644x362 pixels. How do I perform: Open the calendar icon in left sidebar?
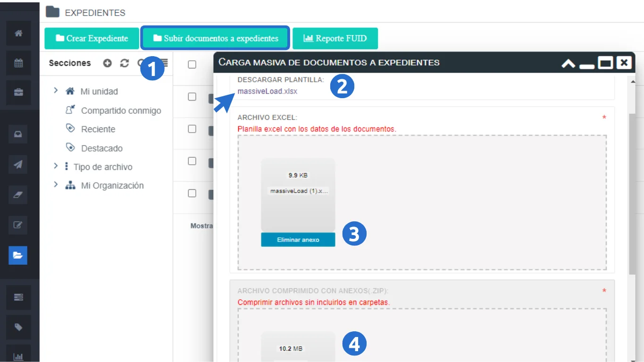click(x=19, y=63)
